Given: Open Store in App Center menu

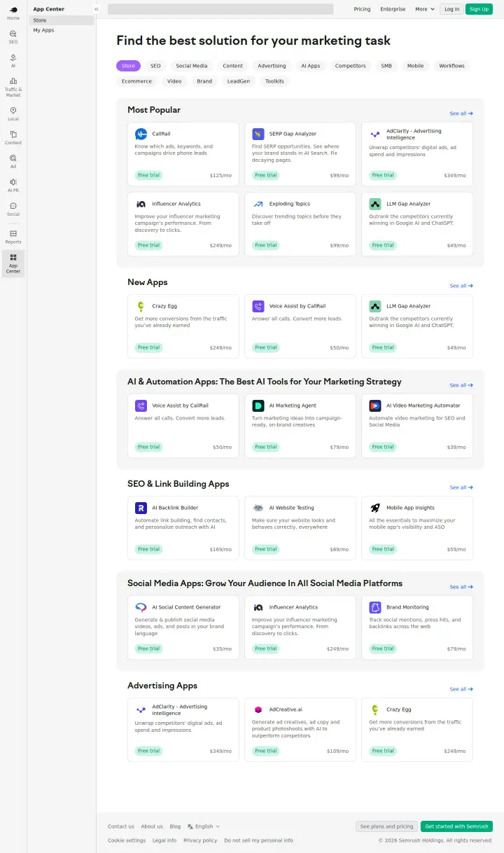Looking at the screenshot, I should (62, 20).
